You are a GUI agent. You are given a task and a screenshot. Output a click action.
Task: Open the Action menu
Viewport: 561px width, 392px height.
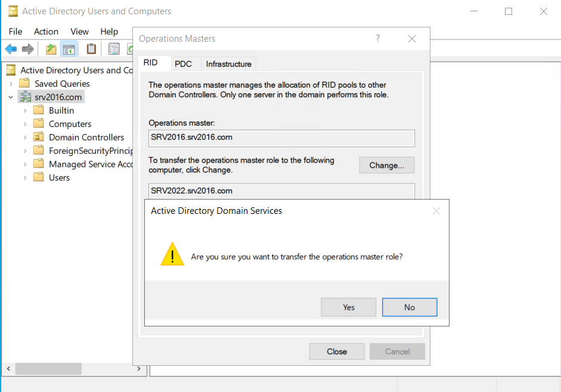tap(46, 32)
